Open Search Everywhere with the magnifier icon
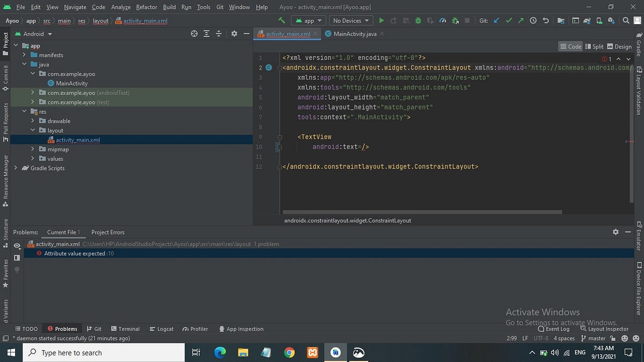The height and width of the screenshot is (362, 644). tap(626, 20)
